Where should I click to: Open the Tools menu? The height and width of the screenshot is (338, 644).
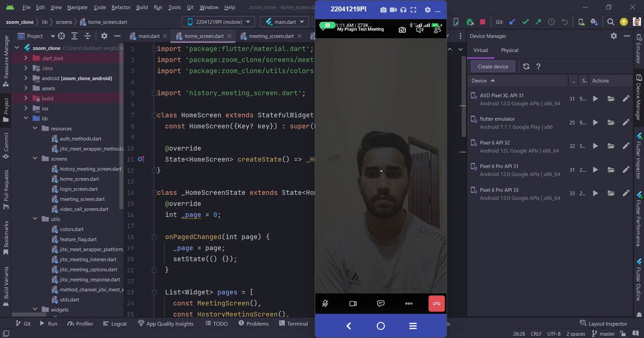click(174, 8)
